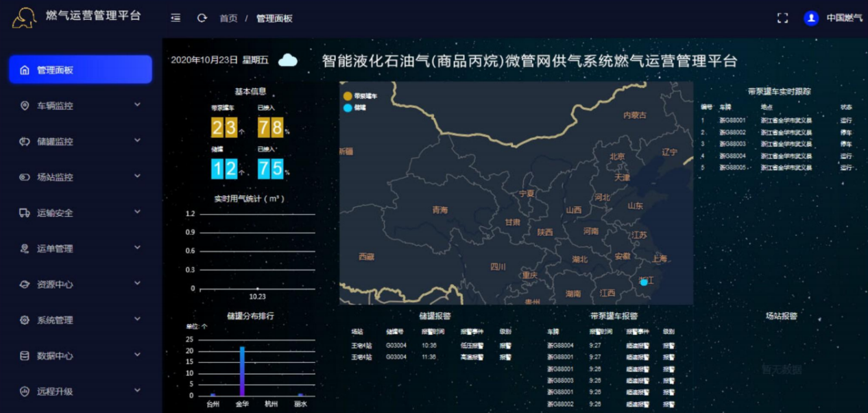868x413 pixels.
Task: Expand the 储罐监控 submenu chevron
Action: (x=137, y=141)
